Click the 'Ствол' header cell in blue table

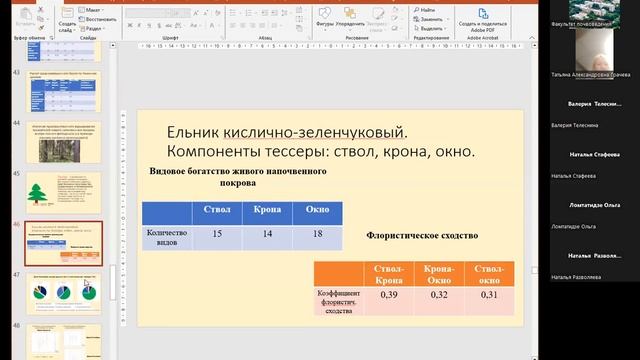click(217, 213)
